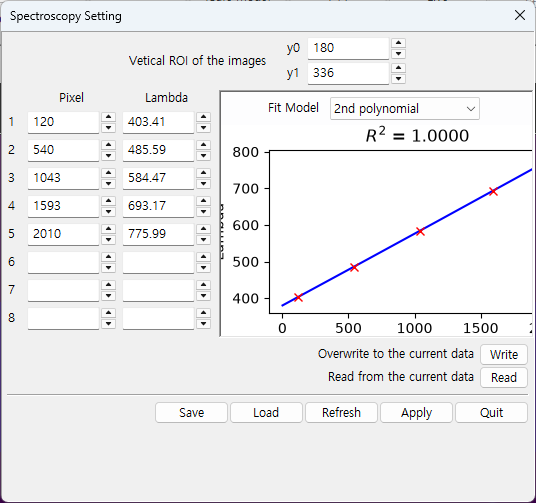Screen dimensions: 536x503
Task: Click the Lambda field showing 584.47
Action: tap(158, 178)
